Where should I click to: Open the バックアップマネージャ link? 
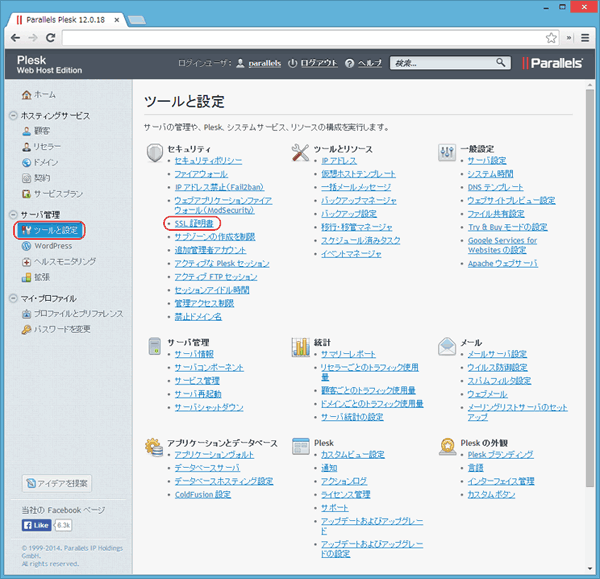point(359,201)
